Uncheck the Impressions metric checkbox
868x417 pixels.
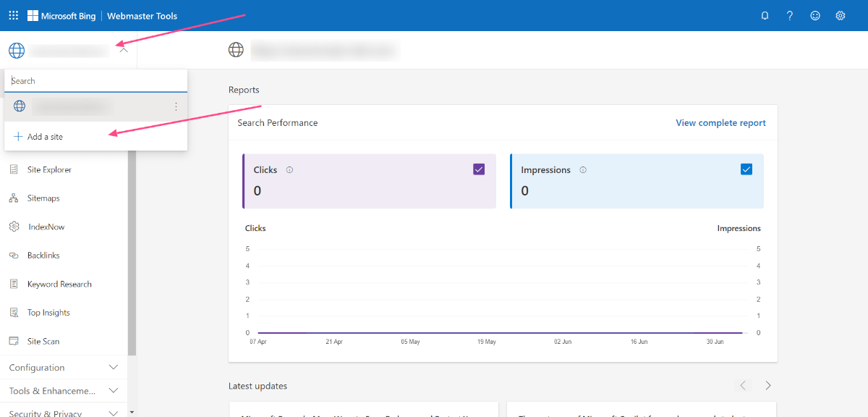pyautogui.click(x=746, y=169)
